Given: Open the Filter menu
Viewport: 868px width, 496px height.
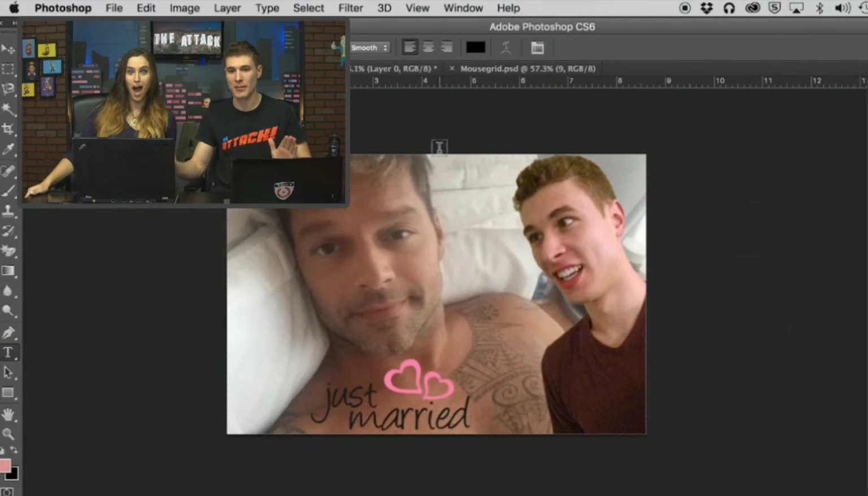Looking at the screenshot, I should pyautogui.click(x=351, y=8).
